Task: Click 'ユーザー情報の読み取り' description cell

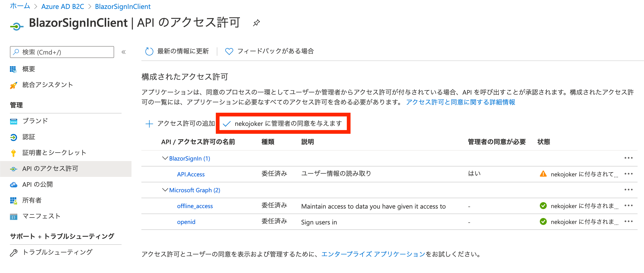Action: 336,174
